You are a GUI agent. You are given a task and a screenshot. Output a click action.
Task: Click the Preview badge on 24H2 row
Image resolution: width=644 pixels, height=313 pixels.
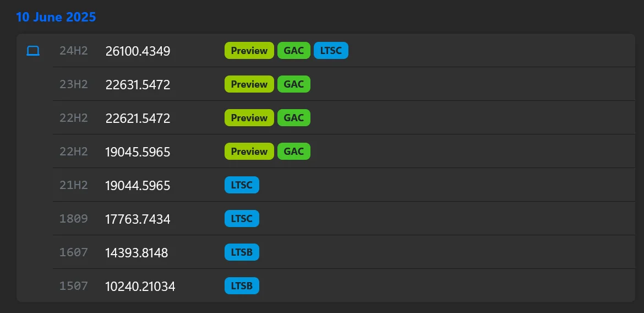tap(249, 51)
